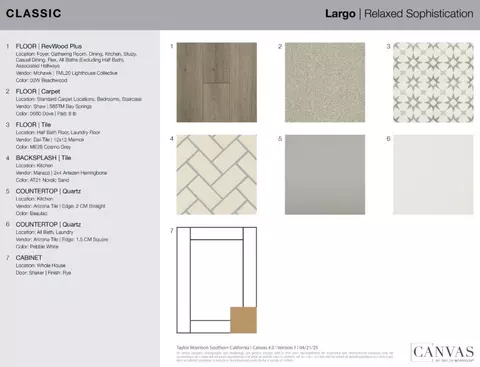480x367 pixels.
Task: Select the item 5 'COUNTERTOP | Quartz' heading
Action: pos(48,191)
